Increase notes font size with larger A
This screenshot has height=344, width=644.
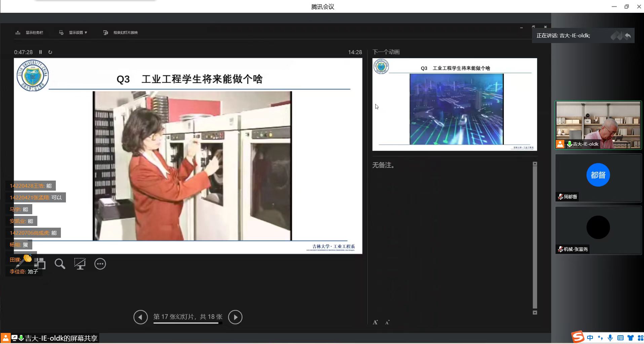click(x=375, y=322)
